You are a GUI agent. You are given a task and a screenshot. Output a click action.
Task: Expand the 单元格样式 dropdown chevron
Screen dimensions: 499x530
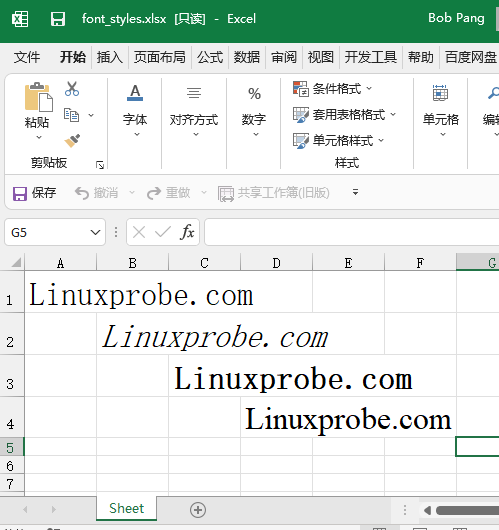click(381, 140)
